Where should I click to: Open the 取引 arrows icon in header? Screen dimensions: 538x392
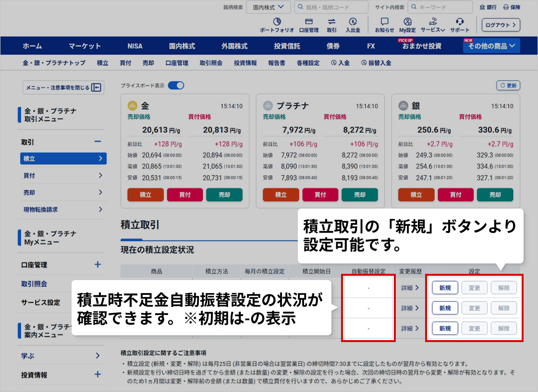coord(331,22)
